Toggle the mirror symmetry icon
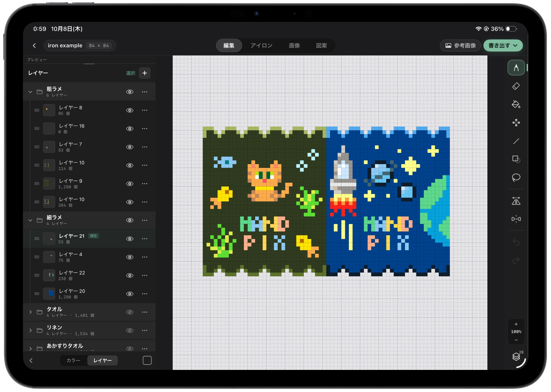The image size is (551, 392). click(x=516, y=219)
